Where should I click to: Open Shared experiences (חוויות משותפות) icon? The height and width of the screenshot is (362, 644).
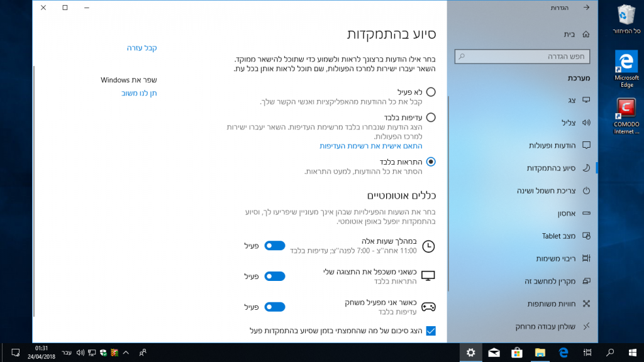(586, 304)
